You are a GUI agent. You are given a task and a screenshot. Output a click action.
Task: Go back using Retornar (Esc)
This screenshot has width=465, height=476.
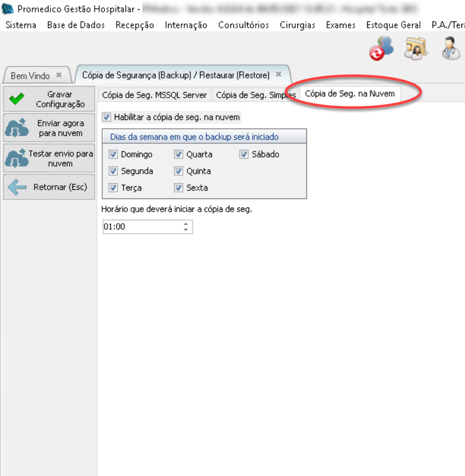tap(49, 187)
